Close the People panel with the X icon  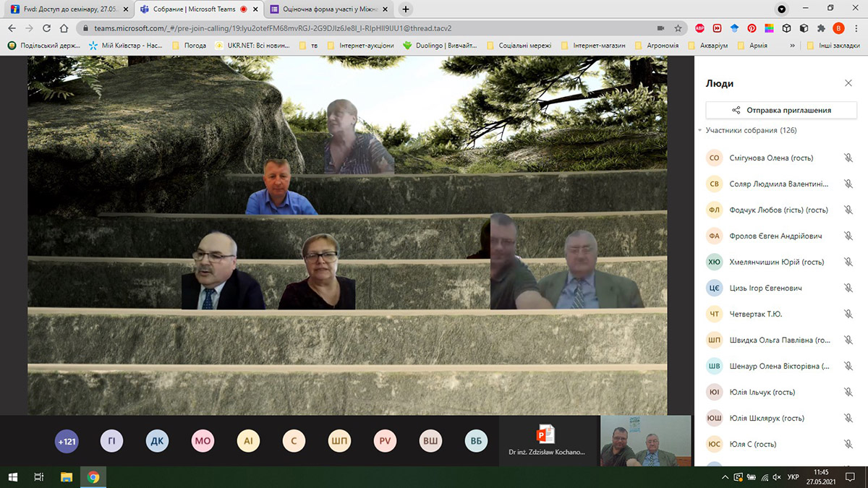(848, 83)
